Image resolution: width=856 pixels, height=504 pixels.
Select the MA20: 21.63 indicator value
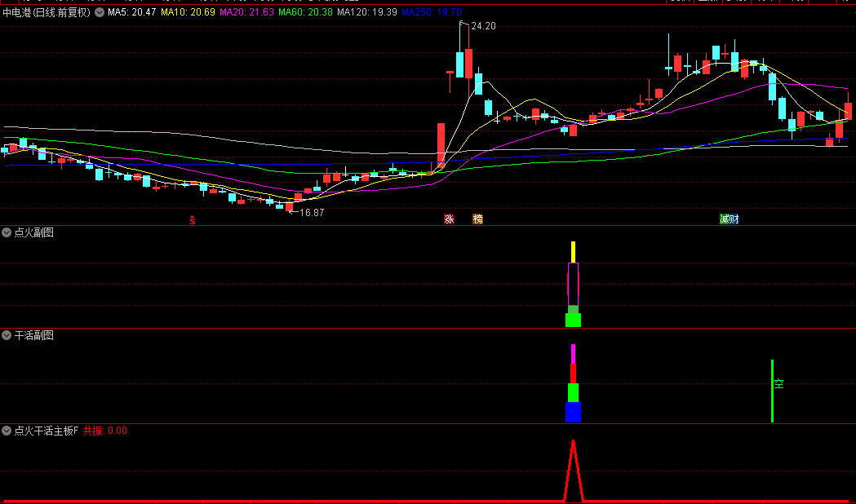pyautogui.click(x=246, y=12)
